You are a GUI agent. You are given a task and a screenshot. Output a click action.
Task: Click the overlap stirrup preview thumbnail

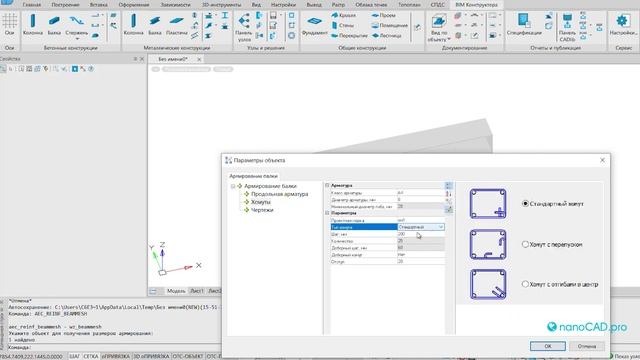tap(488, 244)
